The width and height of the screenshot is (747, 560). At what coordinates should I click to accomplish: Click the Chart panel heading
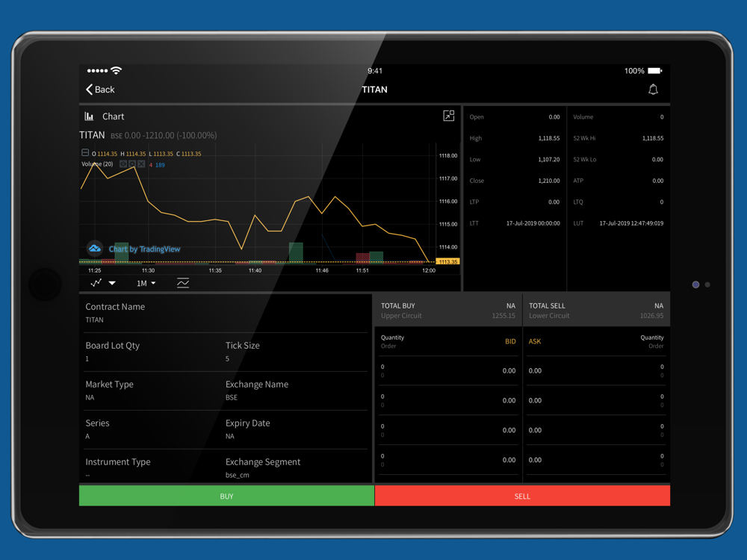pyautogui.click(x=113, y=116)
